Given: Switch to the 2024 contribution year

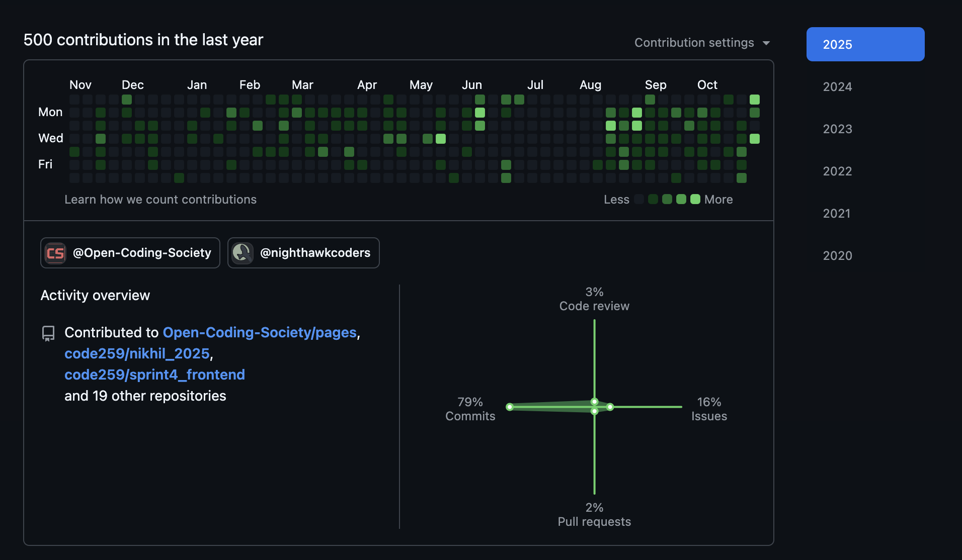Looking at the screenshot, I should point(837,86).
